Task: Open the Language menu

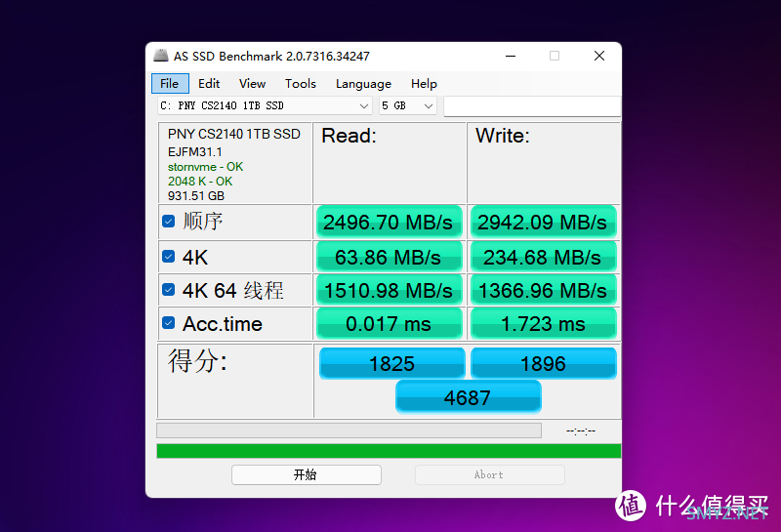Action: click(363, 84)
